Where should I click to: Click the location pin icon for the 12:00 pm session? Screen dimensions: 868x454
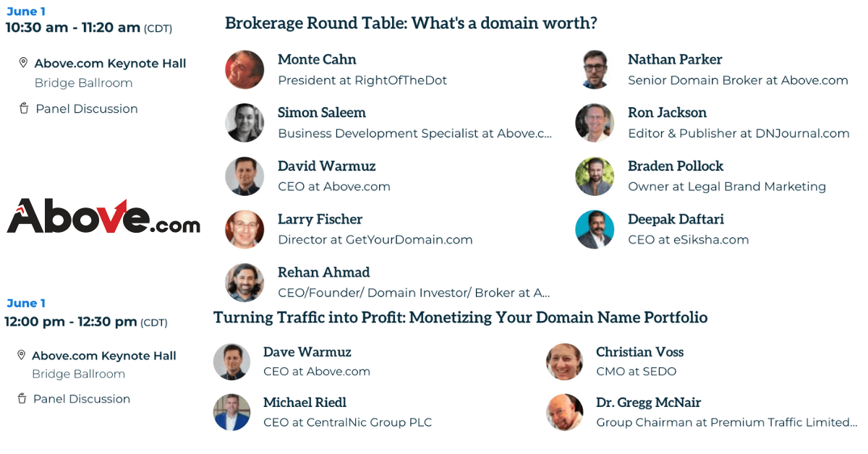click(21, 355)
